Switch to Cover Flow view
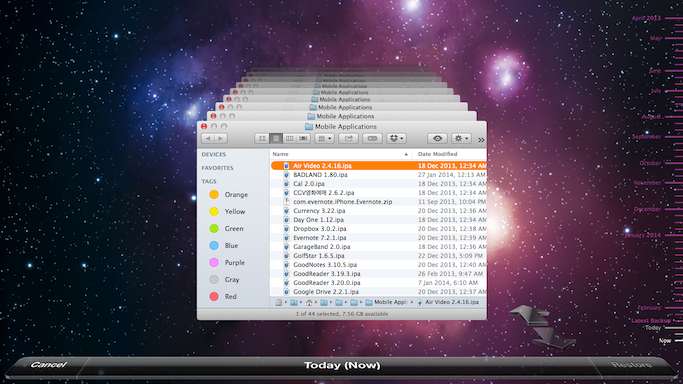Image resolution: width=683 pixels, height=384 pixels. (303, 138)
